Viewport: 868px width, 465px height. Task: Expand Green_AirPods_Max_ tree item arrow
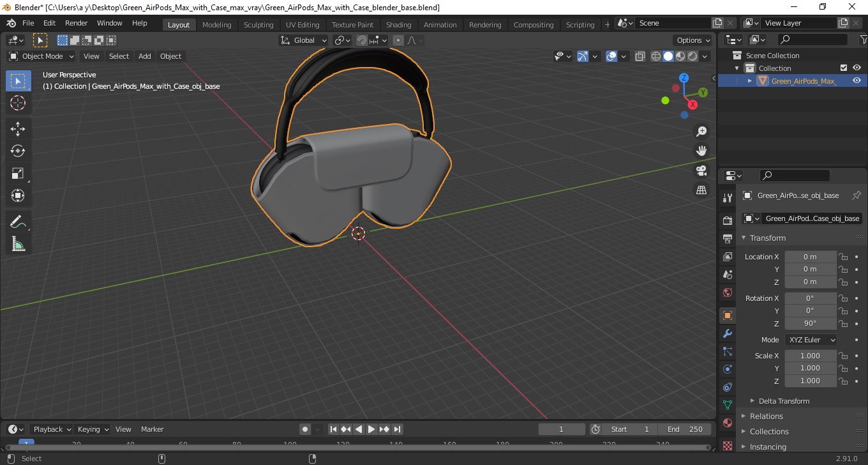(750, 80)
